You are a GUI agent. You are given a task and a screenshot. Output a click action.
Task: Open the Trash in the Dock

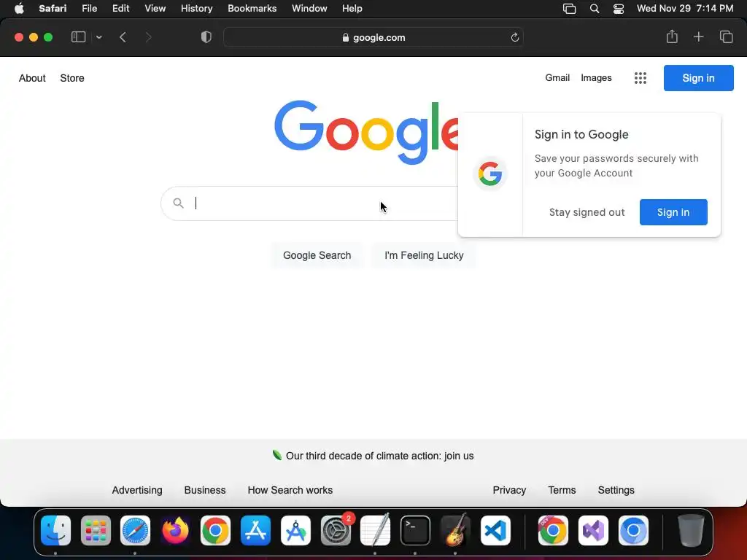pos(690,531)
